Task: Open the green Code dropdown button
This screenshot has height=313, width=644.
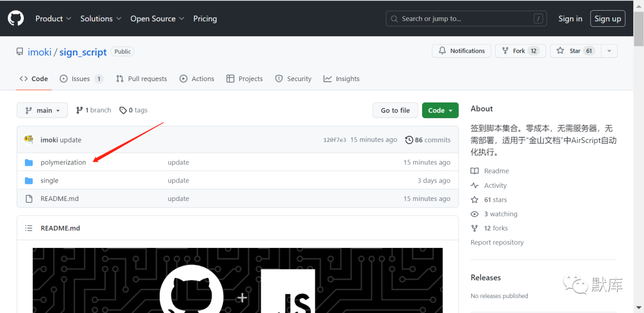Action: (440, 110)
